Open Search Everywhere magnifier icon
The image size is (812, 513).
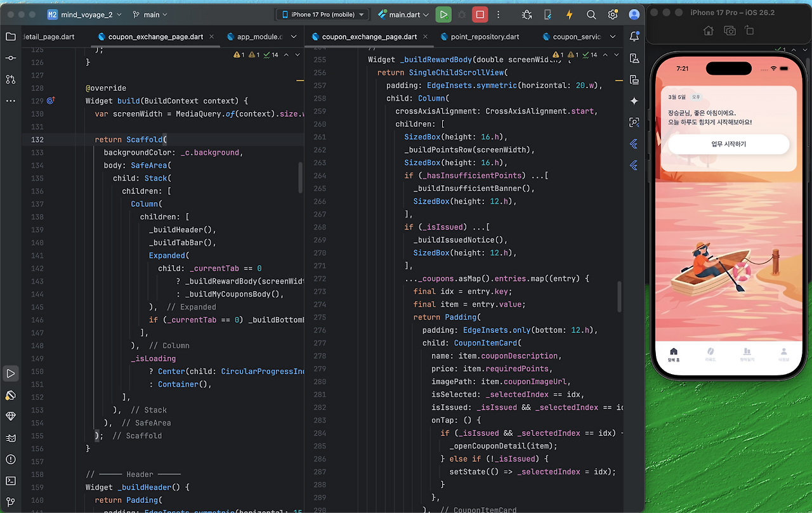point(591,15)
